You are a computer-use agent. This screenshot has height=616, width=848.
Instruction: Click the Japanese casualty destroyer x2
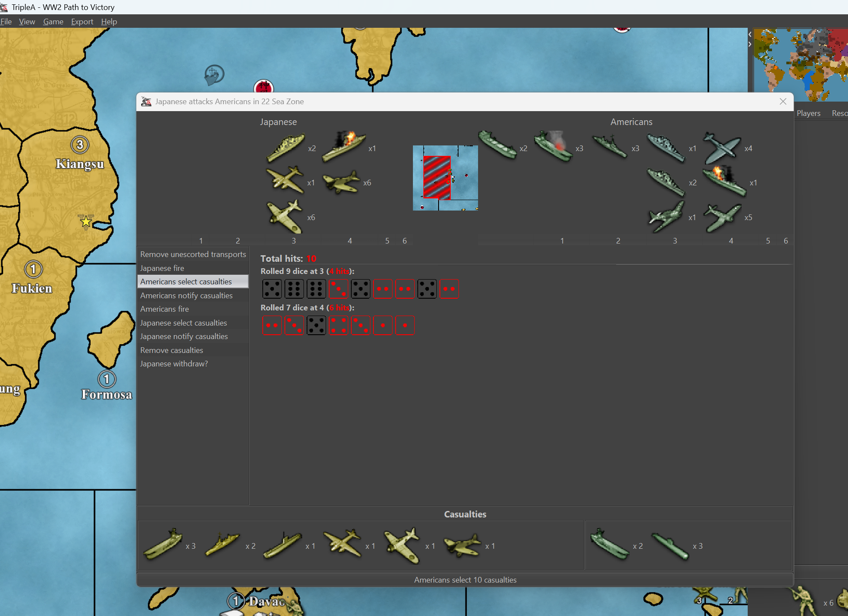pyautogui.click(x=222, y=545)
